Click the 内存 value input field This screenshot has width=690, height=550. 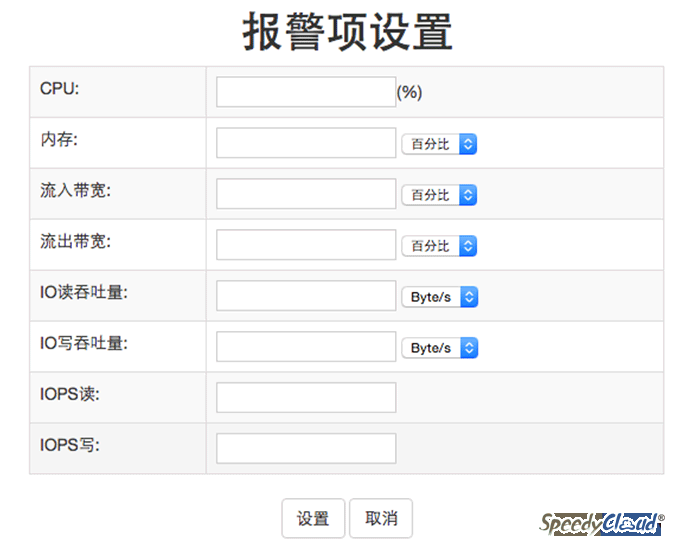tap(306, 143)
